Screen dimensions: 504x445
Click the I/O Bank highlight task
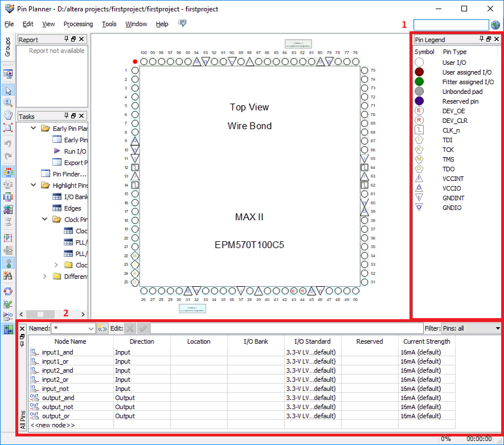pyautogui.click(x=76, y=197)
